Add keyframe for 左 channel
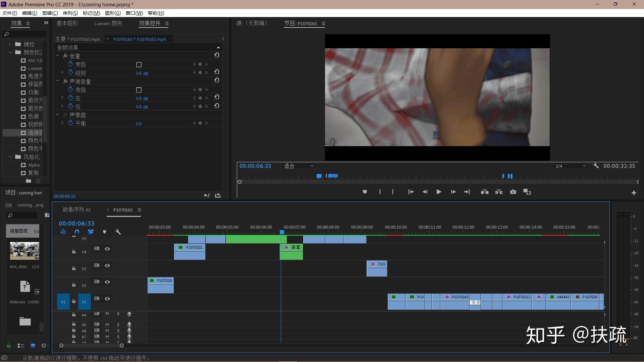Image resolution: width=644 pixels, height=362 pixels. (200, 98)
